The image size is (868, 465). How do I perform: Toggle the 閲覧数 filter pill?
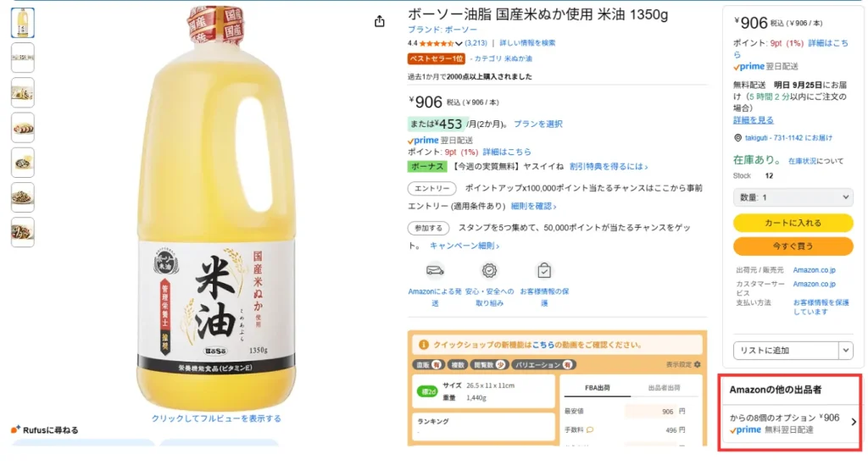pos(491,364)
